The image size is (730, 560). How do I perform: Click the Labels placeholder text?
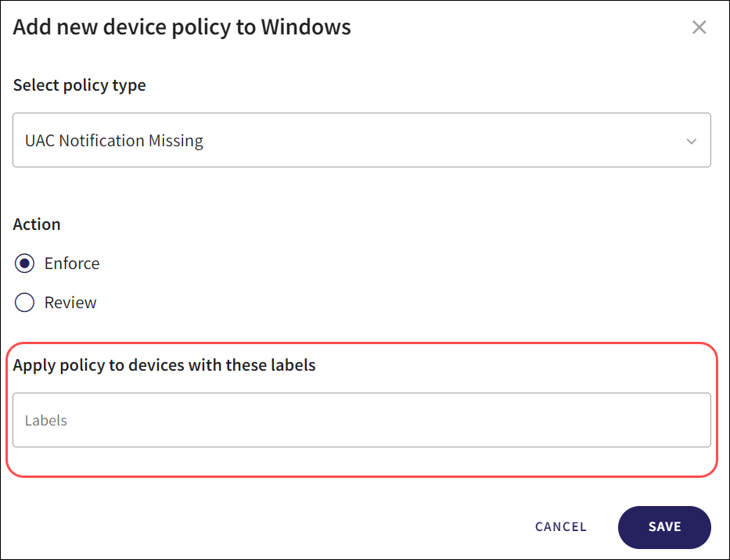(46, 421)
